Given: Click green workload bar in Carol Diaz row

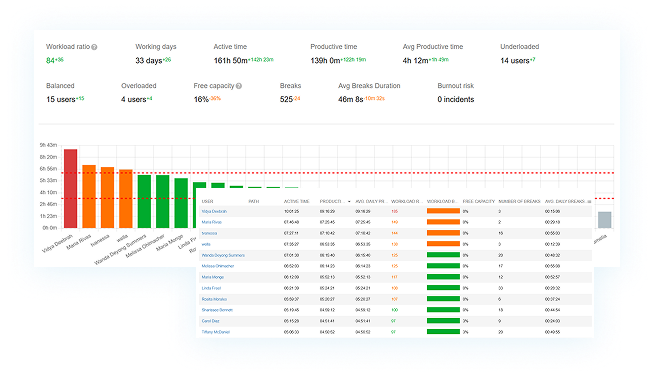Looking at the screenshot, I should pos(443,321).
